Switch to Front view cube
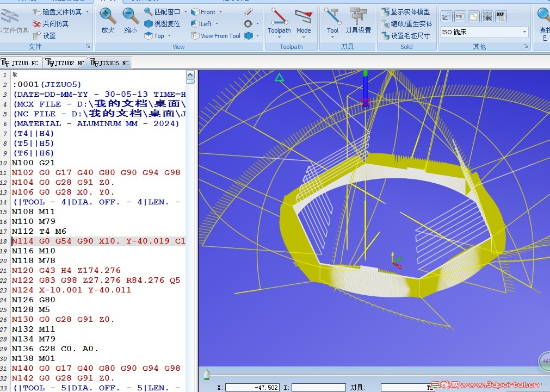 (x=203, y=12)
